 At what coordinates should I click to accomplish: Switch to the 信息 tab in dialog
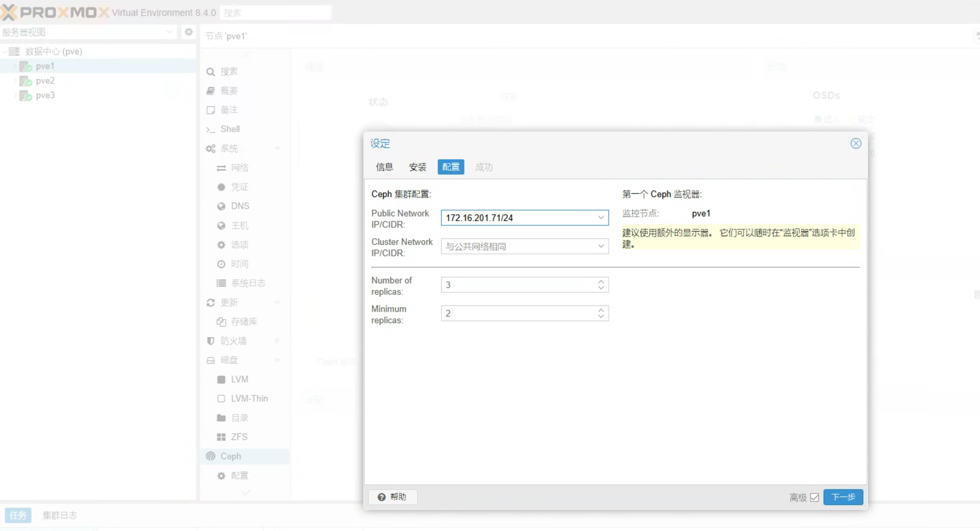tap(384, 167)
